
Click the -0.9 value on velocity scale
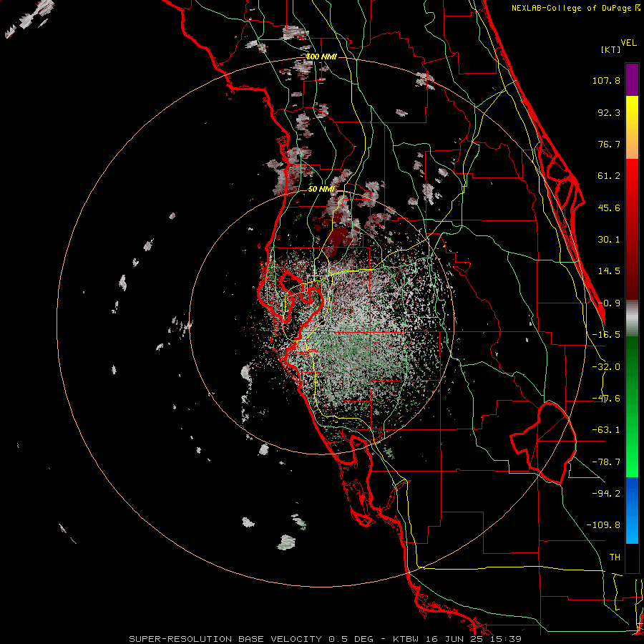click(609, 303)
